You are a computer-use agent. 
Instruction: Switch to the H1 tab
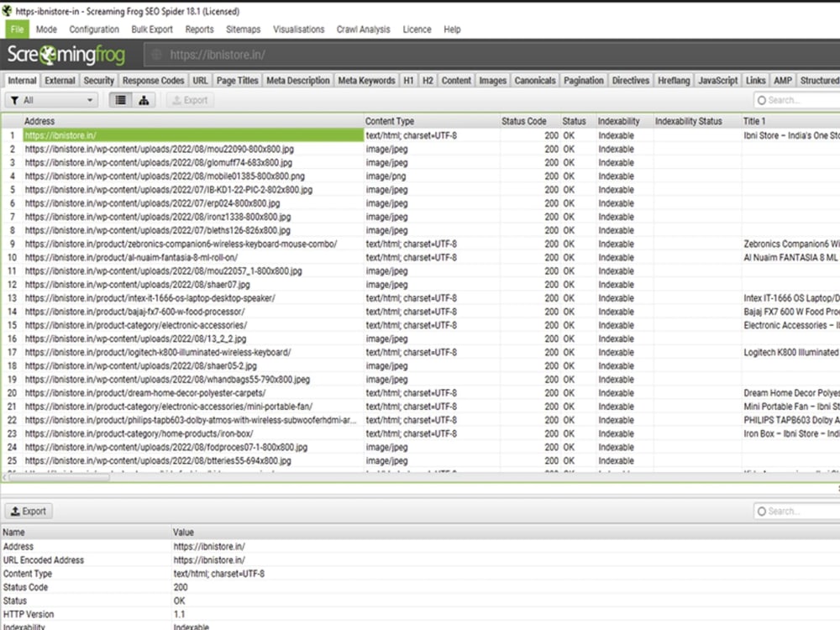[x=408, y=81]
